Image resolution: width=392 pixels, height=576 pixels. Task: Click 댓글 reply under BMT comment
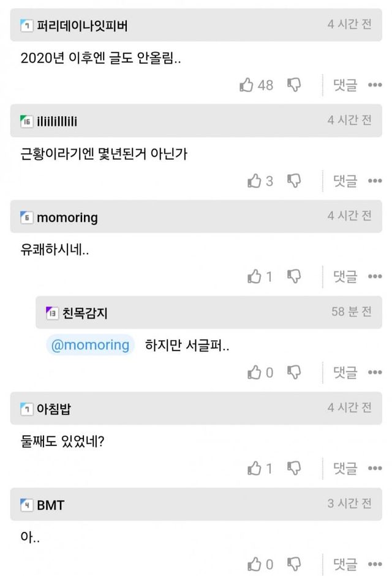click(345, 564)
